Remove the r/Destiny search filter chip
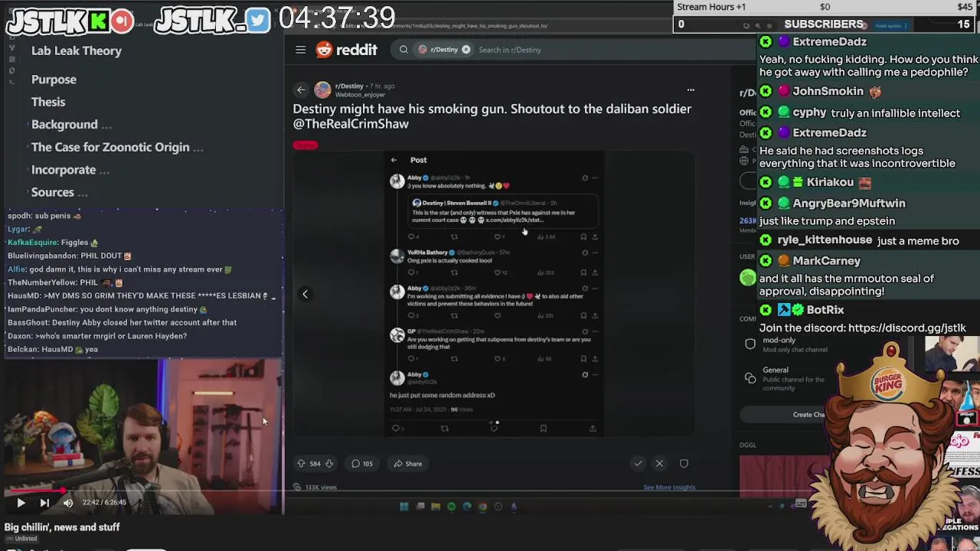The height and width of the screenshot is (551, 980). pyautogui.click(x=465, y=50)
